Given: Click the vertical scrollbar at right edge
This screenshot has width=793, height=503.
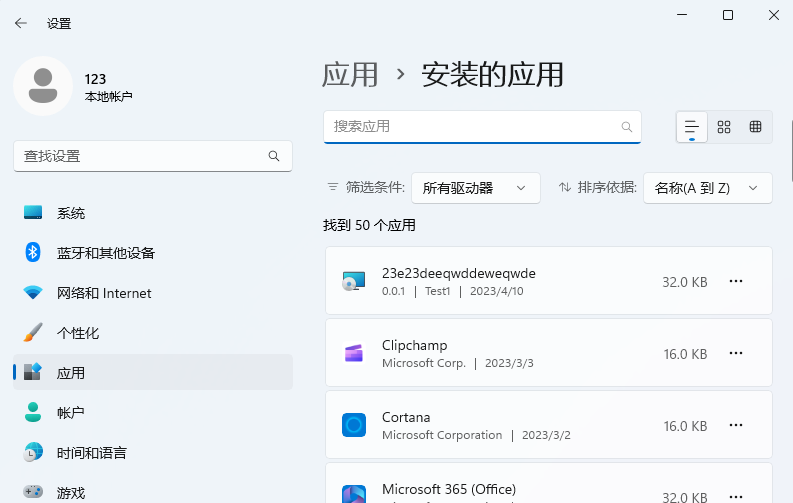Looking at the screenshot, I should click(x=791, y=151).
